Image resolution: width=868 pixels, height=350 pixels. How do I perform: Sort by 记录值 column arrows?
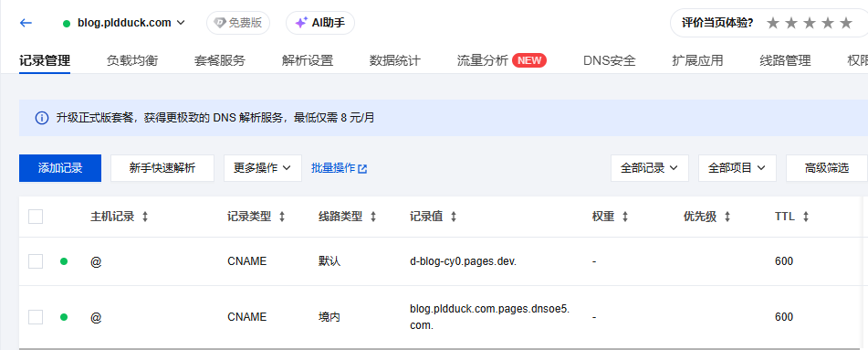point(454,217)
